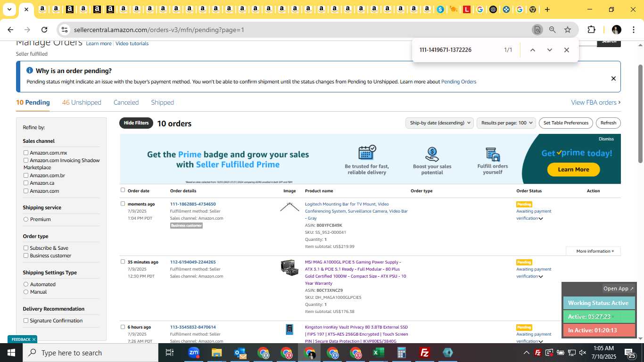Switch to the Canceled orders tab

click(x=126, y=102)
